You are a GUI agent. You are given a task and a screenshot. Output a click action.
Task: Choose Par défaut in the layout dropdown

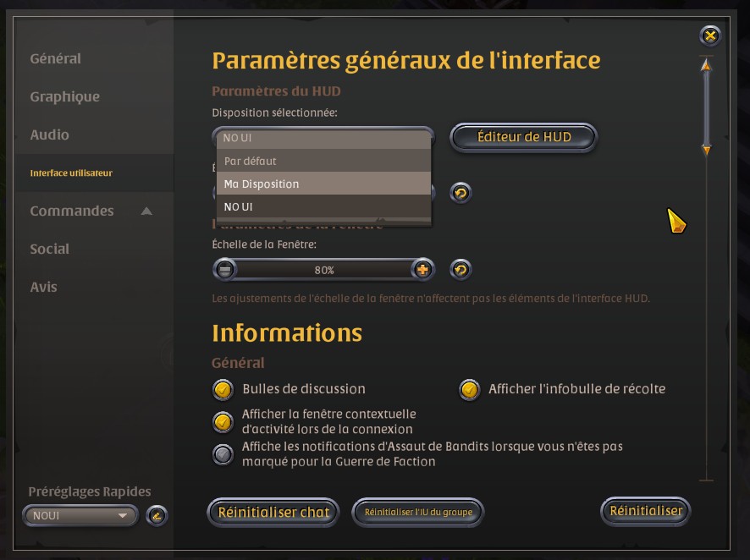324,161
